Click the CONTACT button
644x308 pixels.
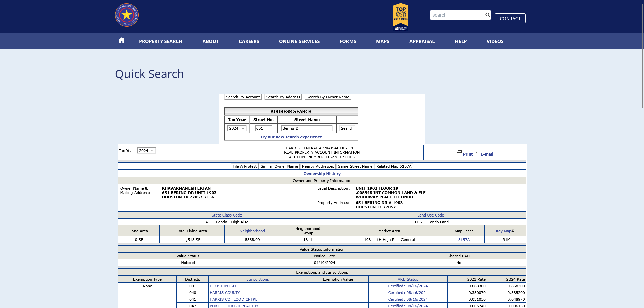point(510,18)
